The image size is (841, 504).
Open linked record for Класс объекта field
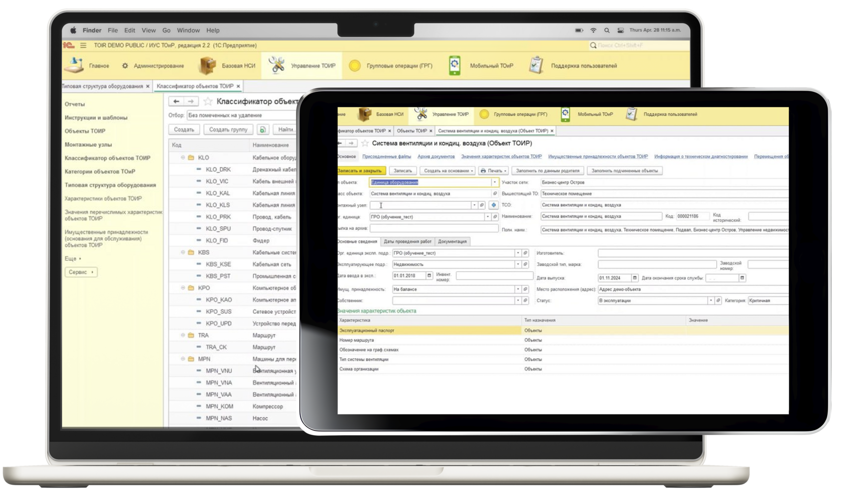point(495,194)
